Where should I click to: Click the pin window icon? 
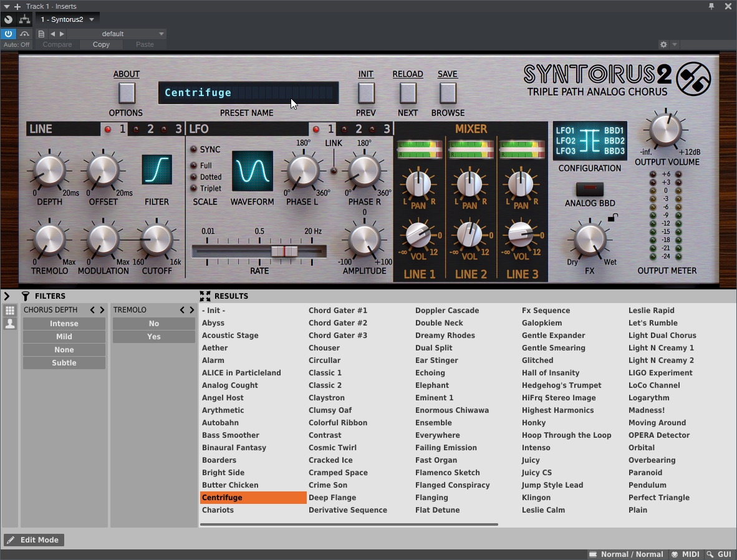[x=711, y=6]
